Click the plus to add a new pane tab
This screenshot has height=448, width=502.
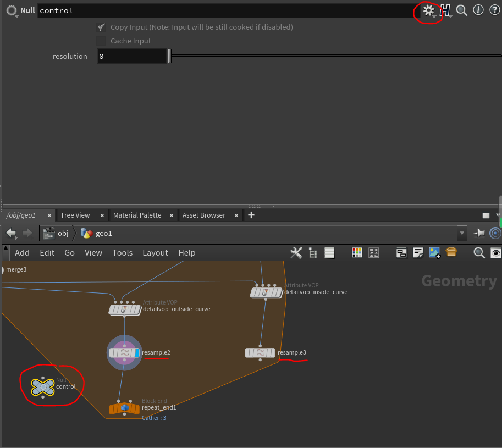[x=251, y=215]
